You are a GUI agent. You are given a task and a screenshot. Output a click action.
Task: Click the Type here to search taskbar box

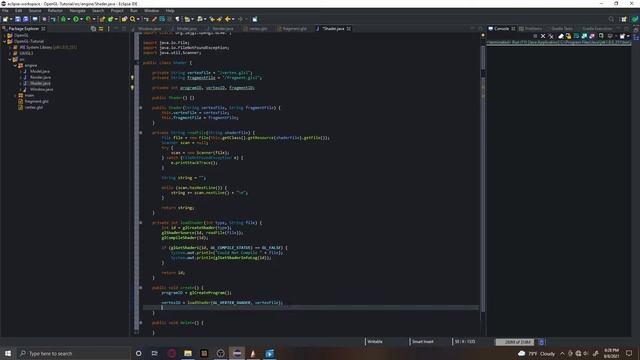point(73,353)
